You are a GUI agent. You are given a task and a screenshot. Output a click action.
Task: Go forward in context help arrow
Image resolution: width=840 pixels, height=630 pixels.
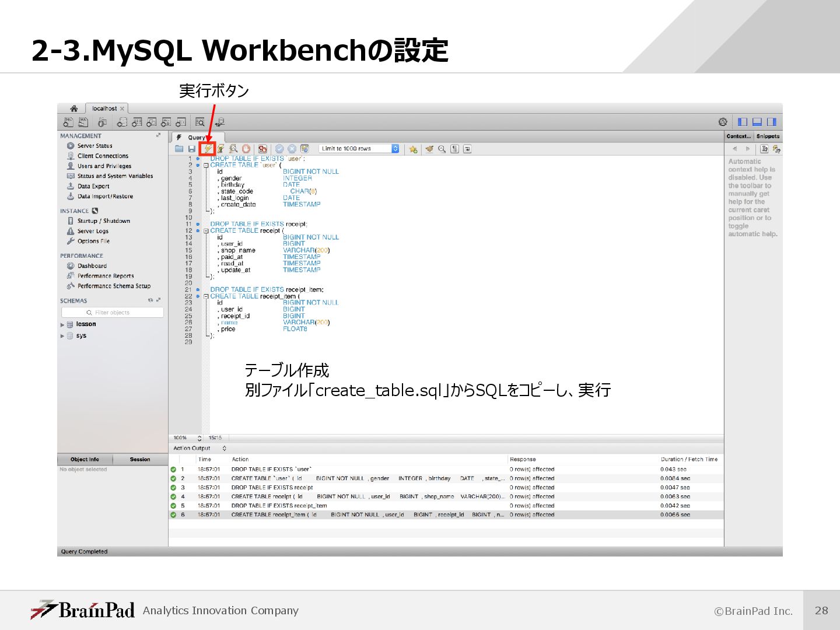click(x=748, y=149)
